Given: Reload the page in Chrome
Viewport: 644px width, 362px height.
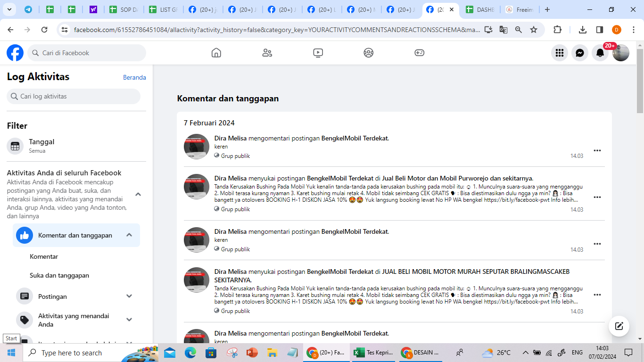Looking at the screenshot, I should (44, 30).
